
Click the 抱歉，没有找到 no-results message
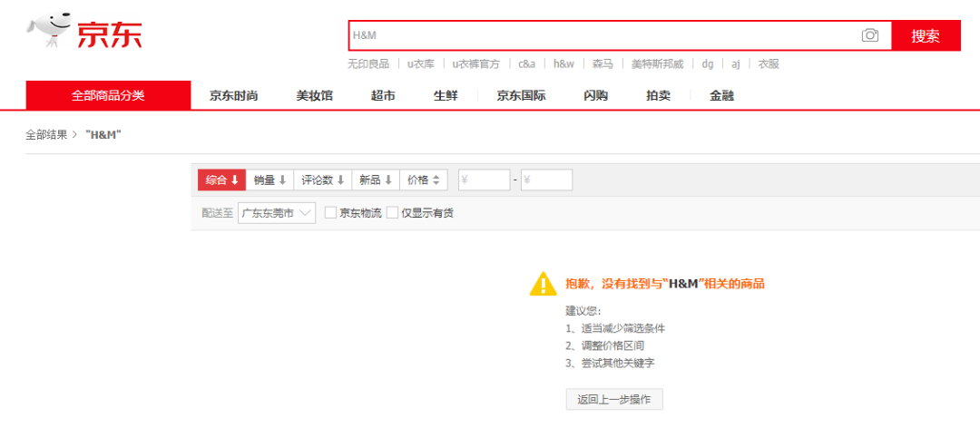665,284
